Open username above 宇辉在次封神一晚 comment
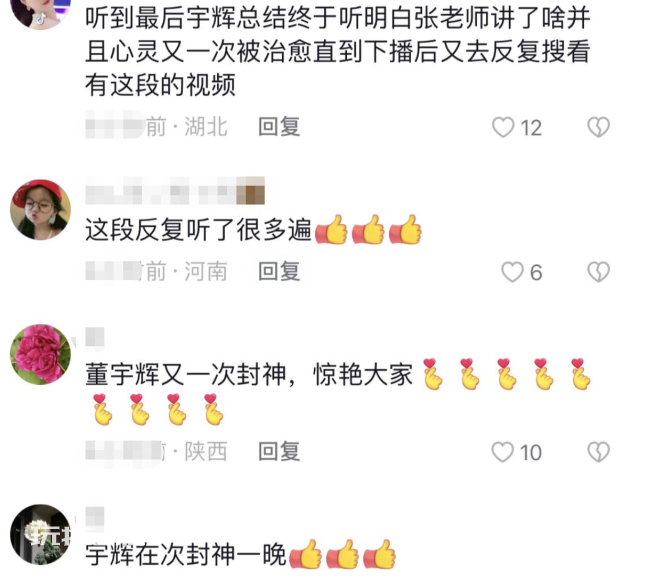The width and height of the screenshot is (650, 577). 95,517
